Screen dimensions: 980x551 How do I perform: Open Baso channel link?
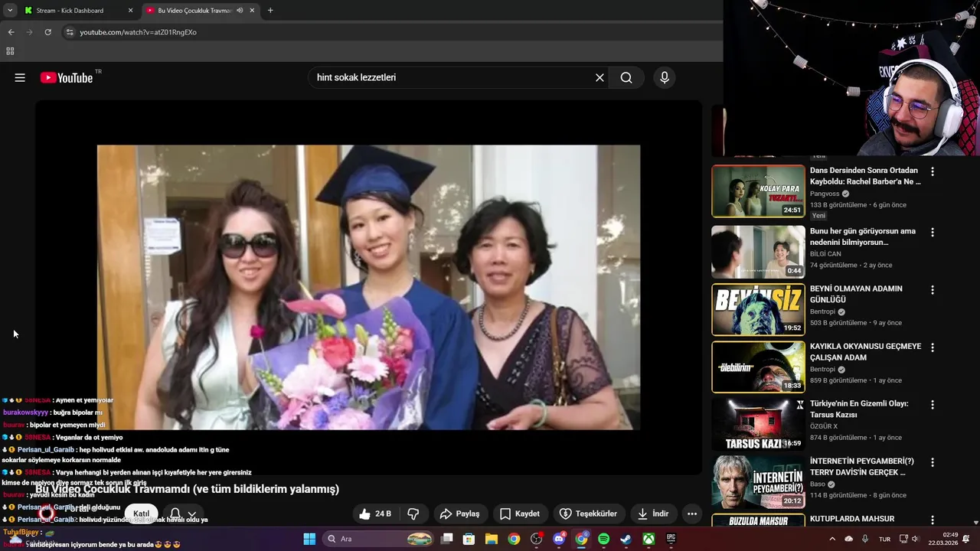pyautogui.click(x=818, y=484)
